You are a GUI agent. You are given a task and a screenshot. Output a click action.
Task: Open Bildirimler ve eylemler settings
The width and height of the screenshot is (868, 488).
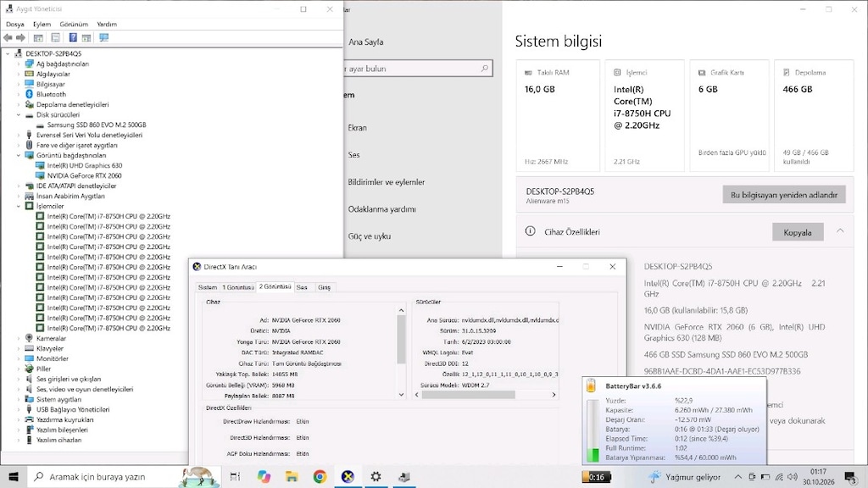point(386,182)
